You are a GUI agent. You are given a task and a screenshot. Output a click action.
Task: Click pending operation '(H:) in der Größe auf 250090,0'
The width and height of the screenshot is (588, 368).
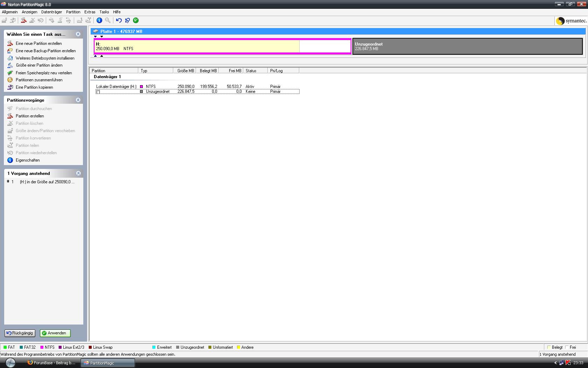coord(47,182)
